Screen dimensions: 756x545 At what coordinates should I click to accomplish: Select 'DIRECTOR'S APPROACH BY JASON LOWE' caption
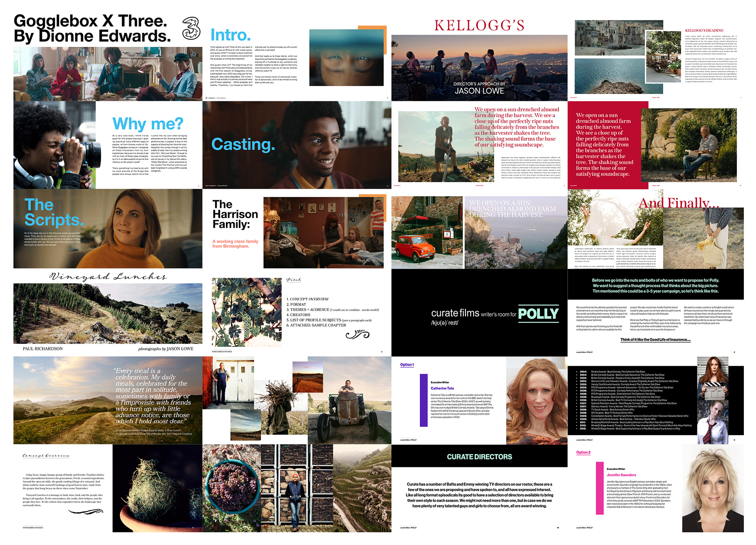click(x=479, y=88)
